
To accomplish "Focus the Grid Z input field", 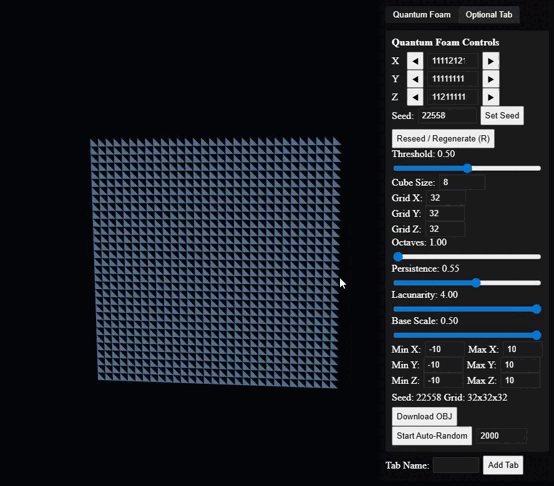I will point(445,229).
